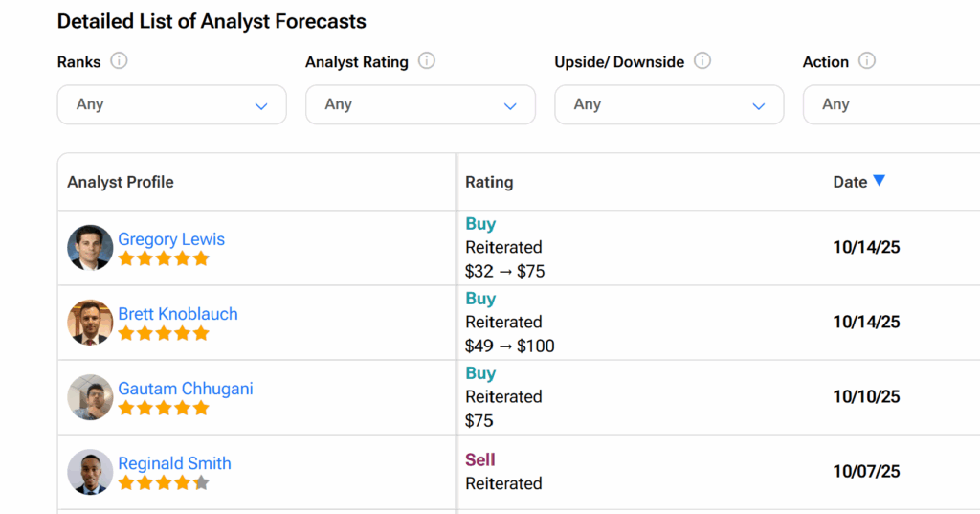The width and height of the screenshot is (980, 514).
Task: Click Gregory Lewis's profile photo
Action: [x=90, y=248]
